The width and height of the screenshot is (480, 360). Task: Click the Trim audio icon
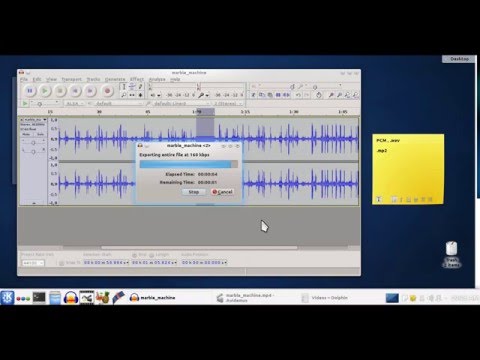point(278,95)
